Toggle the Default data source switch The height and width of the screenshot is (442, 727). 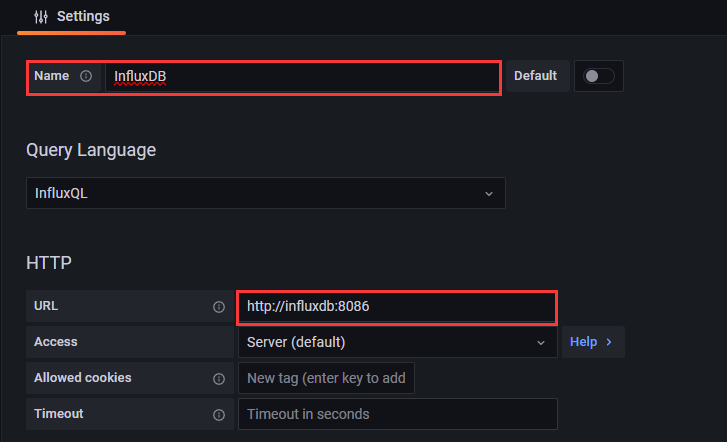pos(599,76)
